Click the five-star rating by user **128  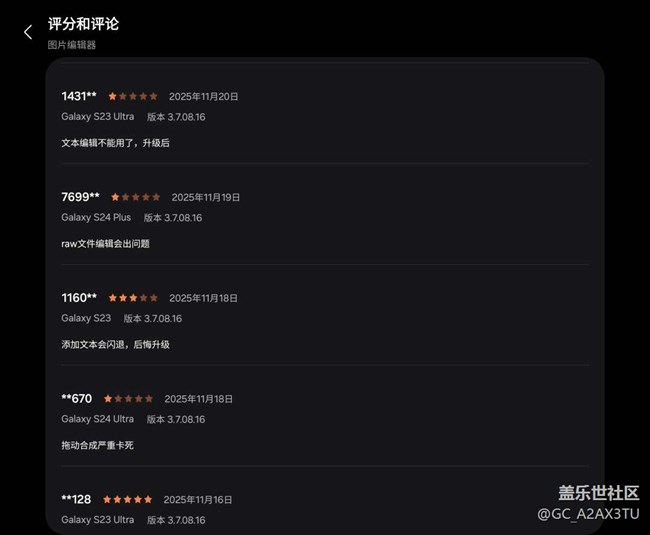(128, 499)
